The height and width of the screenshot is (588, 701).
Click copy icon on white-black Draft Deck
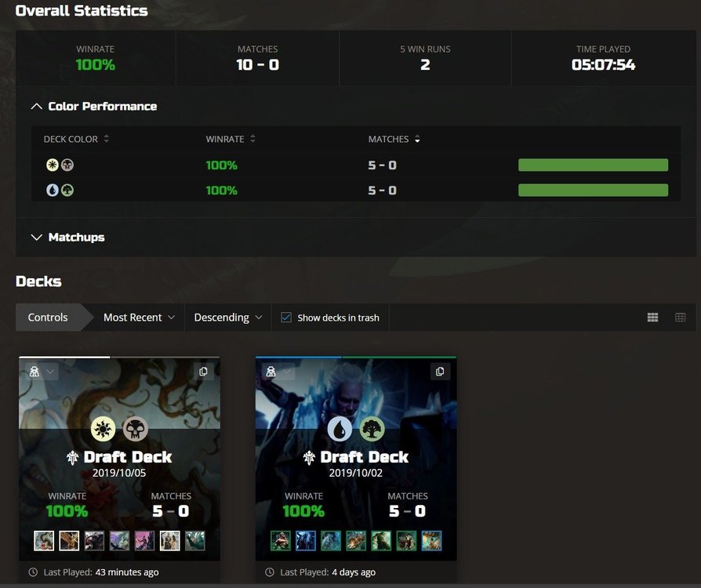(203, 372)
